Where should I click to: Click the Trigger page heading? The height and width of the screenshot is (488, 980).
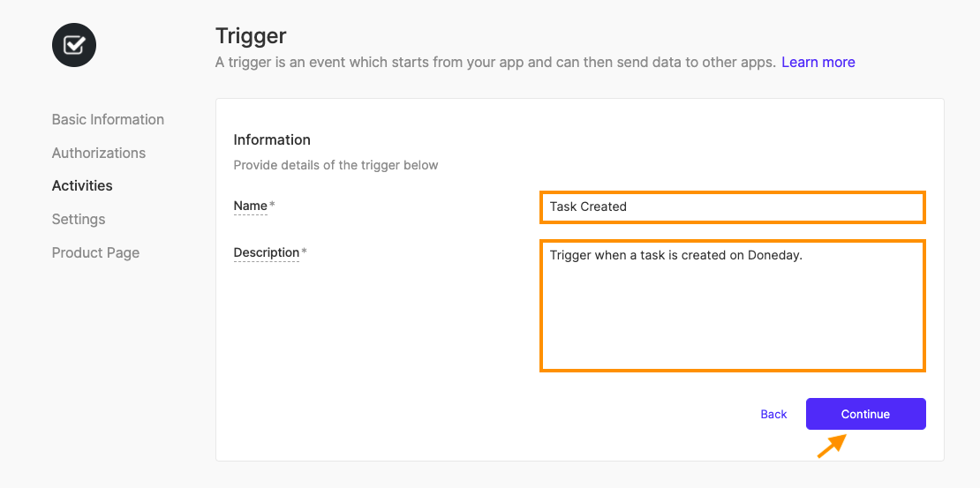coord(251,35)
